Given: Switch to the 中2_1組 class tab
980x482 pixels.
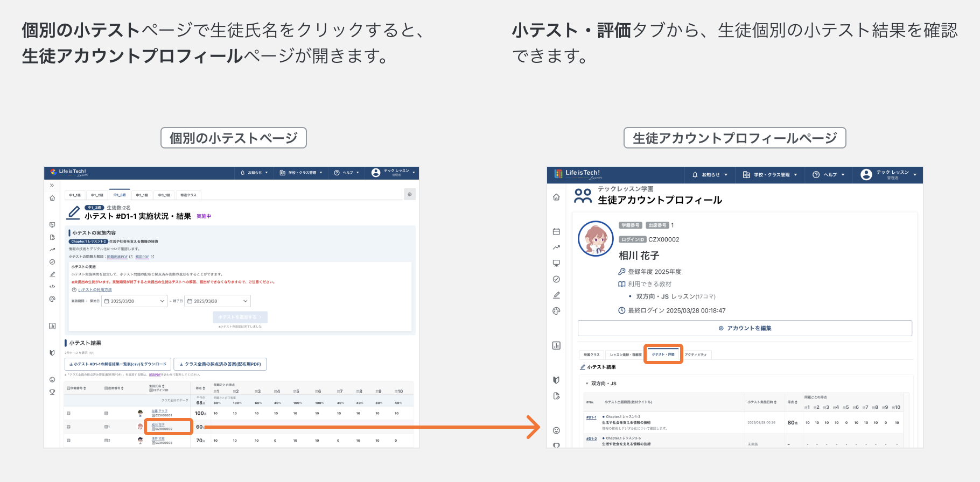Looking at the screenshot, I should point(142,195).
